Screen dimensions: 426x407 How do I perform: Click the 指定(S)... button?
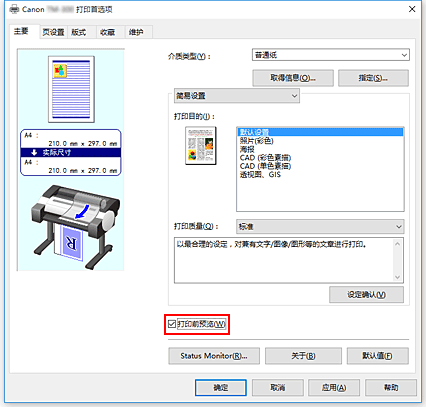pos(373,78)
